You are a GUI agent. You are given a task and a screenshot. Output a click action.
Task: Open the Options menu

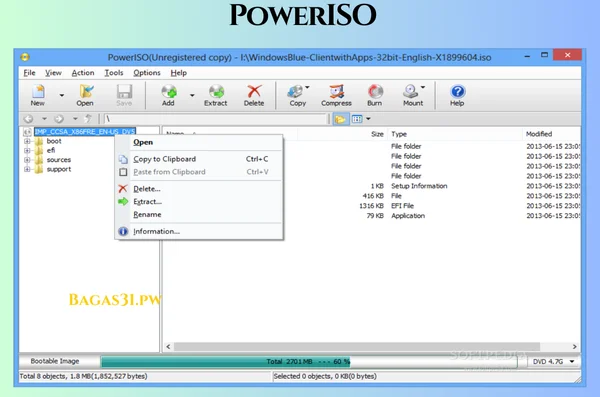(147, 73)
